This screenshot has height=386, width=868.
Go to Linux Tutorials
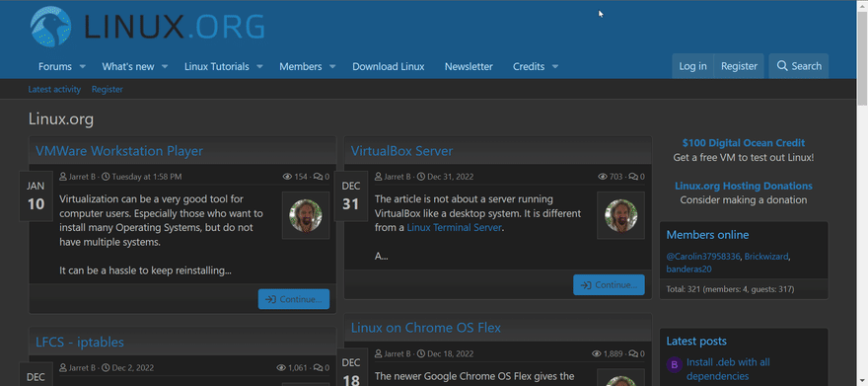(x=216, y=66)
